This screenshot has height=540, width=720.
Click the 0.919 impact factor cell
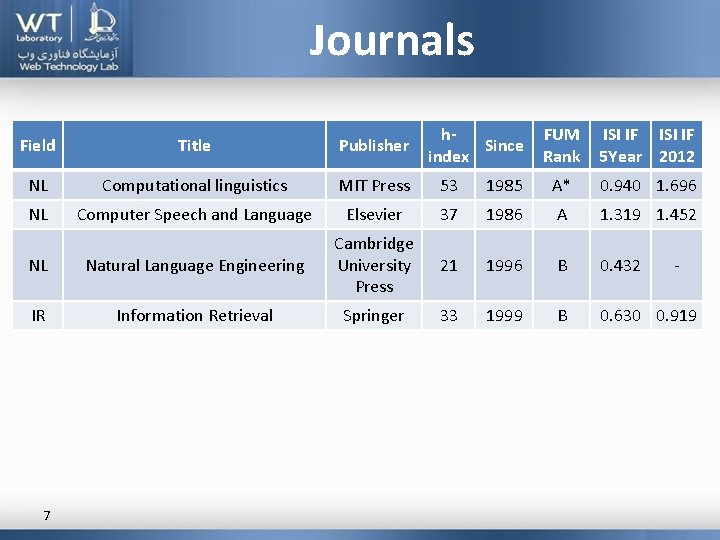(676, 315)
